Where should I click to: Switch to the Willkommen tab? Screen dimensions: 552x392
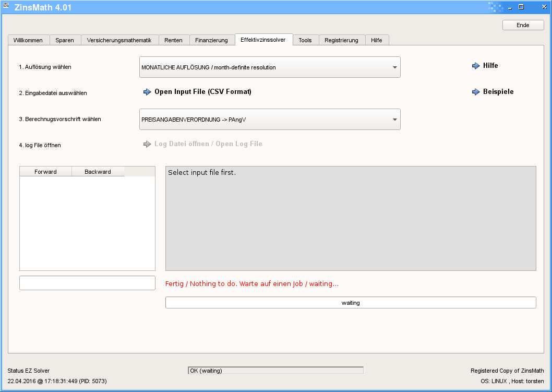pyautogui.click(x=29, y=40)
